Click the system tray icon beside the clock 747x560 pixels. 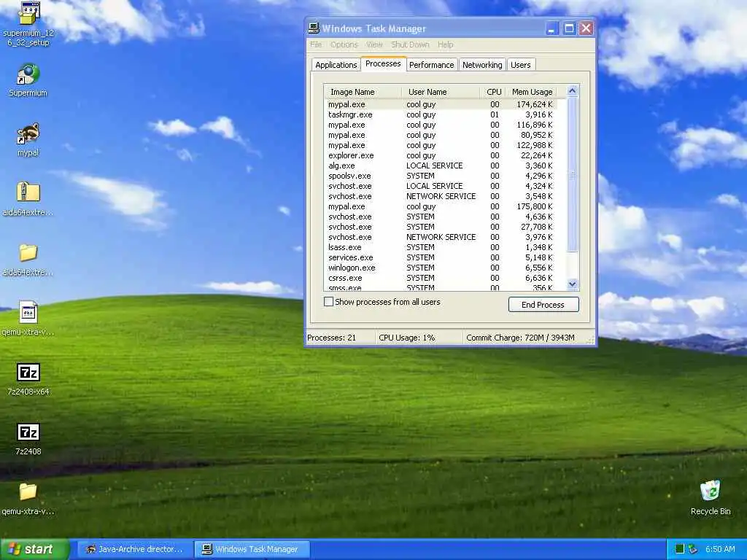(x=693, y=549)
